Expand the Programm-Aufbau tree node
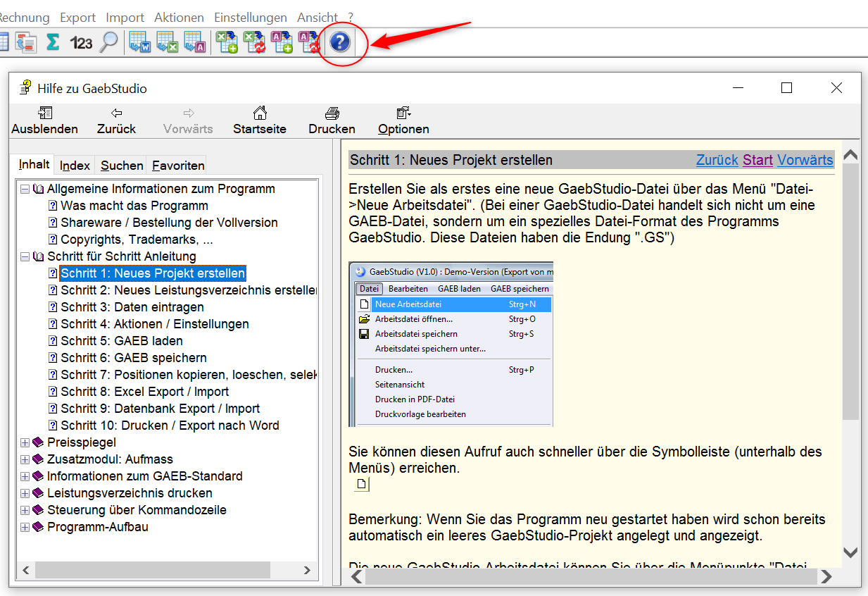 [x=25, y=527]
